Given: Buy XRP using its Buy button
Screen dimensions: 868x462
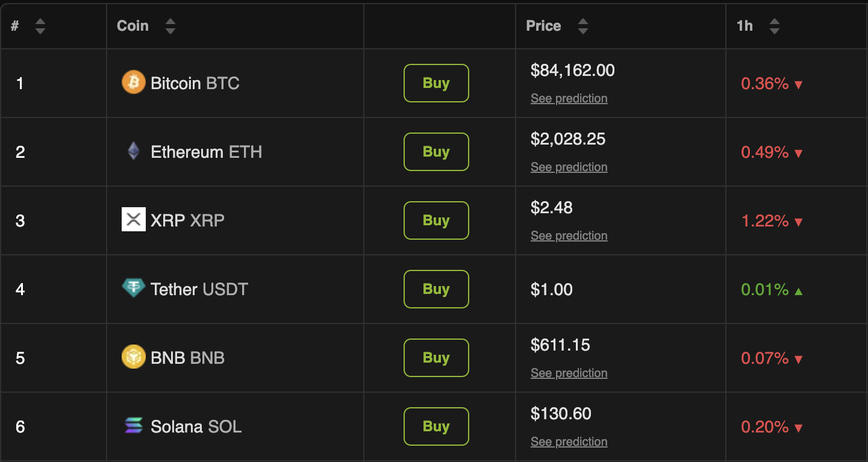Looking at the screenshot, I should (436, 220).
